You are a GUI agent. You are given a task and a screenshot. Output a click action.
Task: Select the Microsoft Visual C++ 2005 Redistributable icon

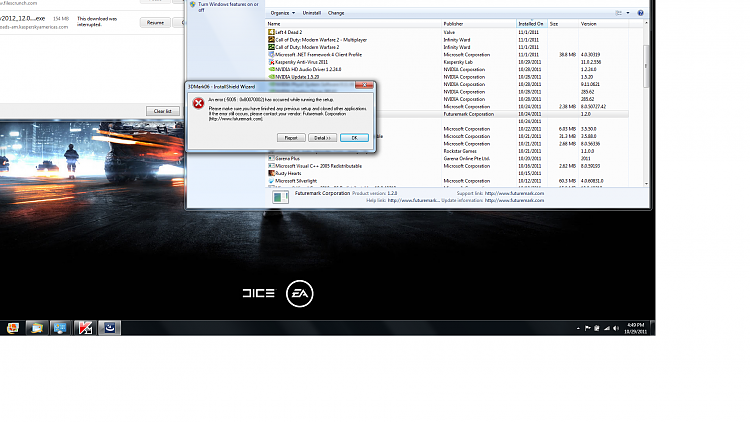tap(271, 166)
